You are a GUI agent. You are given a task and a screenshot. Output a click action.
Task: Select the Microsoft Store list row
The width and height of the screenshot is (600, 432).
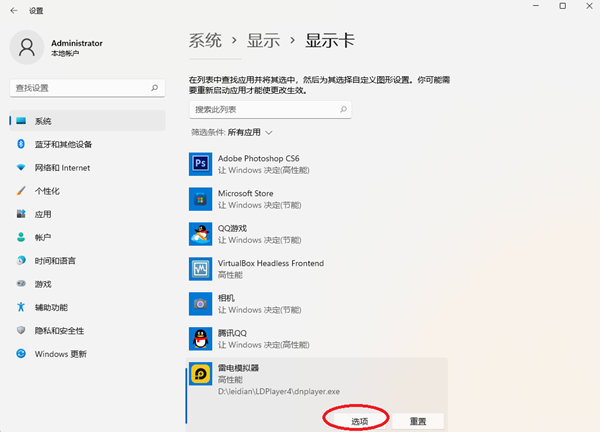[x=317, y=199]
